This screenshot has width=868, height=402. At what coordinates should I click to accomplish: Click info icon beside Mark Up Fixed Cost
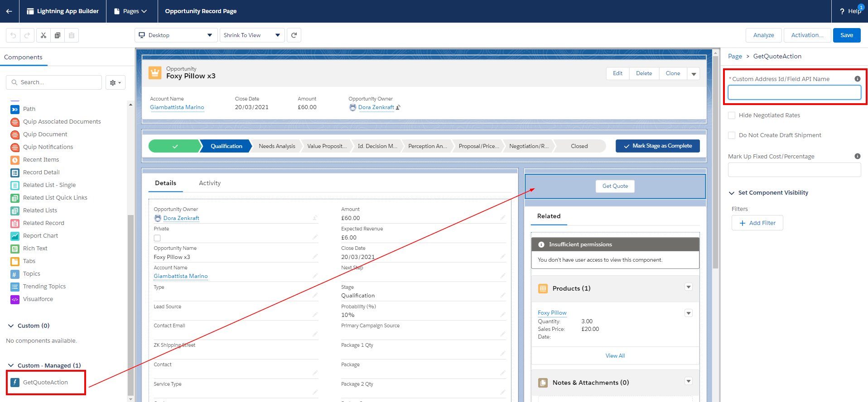coord(858,156)
